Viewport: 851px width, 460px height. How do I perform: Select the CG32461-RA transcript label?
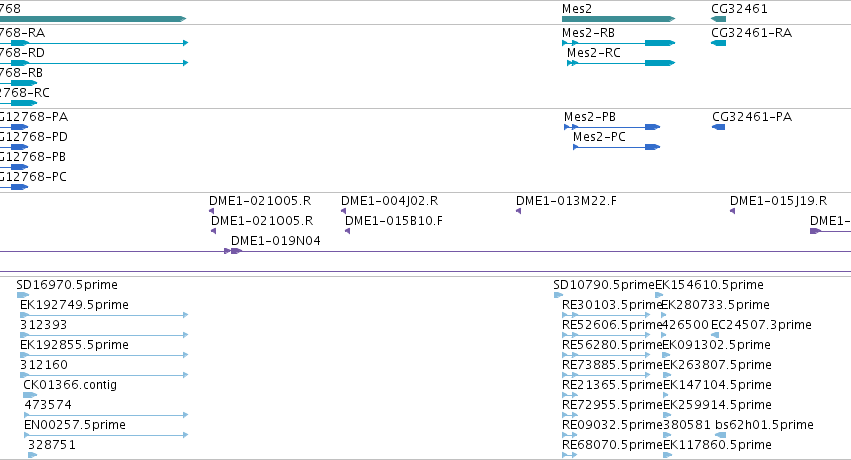tap(752, 33)
